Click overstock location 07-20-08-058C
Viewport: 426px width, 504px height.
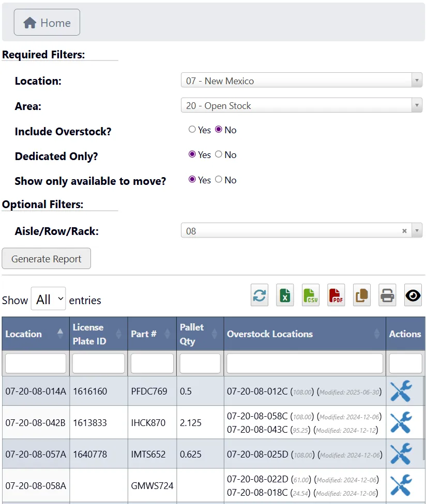click(257, 416)
